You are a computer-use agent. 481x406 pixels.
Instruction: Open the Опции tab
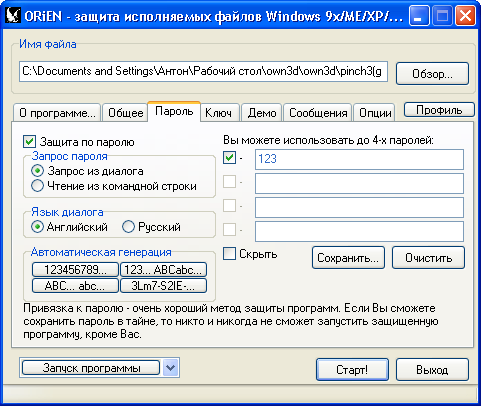pyautogui.click(x=375, y=113)
